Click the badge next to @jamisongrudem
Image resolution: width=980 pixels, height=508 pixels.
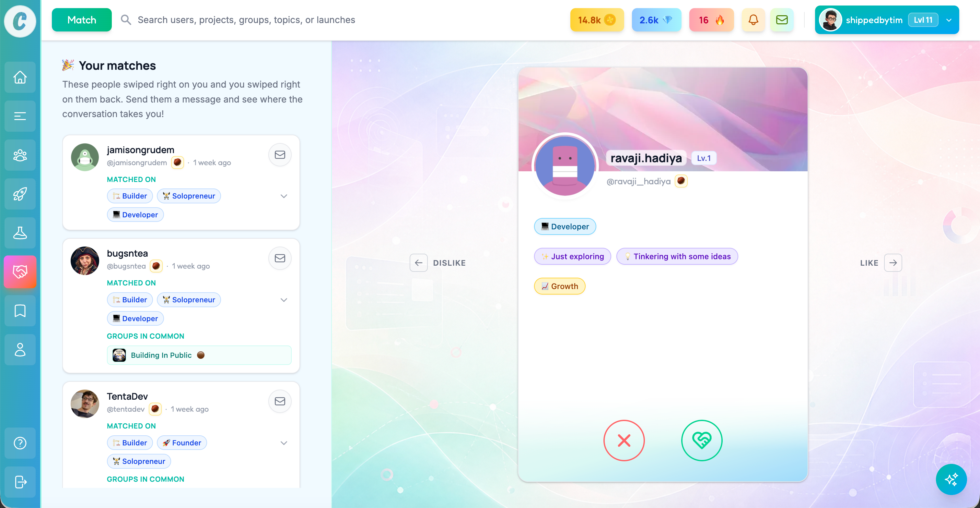177,163
